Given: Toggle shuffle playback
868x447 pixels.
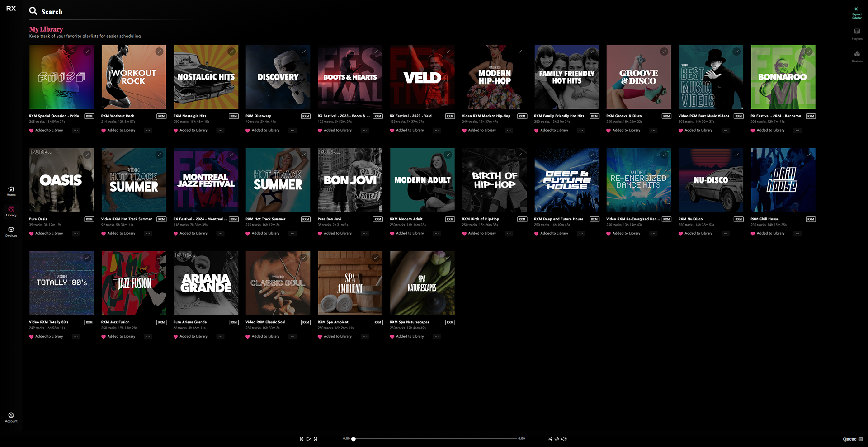Looking at the screenshot, I should (550, 439).
